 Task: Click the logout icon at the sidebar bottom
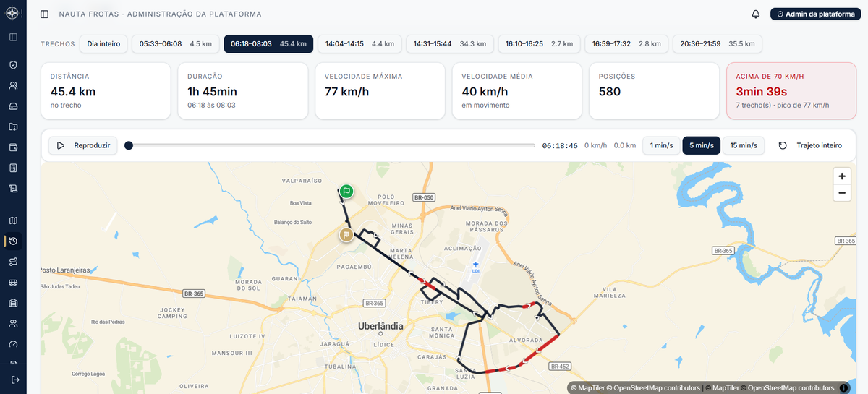[x=13, y=380]
